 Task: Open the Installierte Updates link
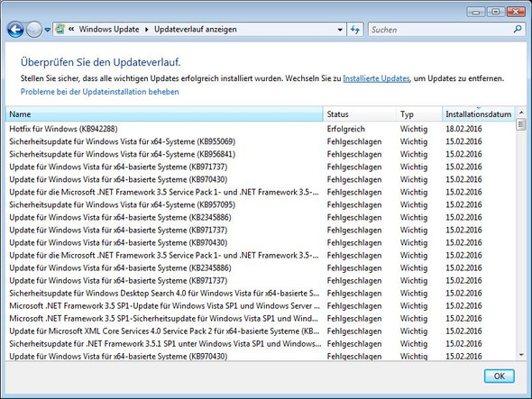376,78
